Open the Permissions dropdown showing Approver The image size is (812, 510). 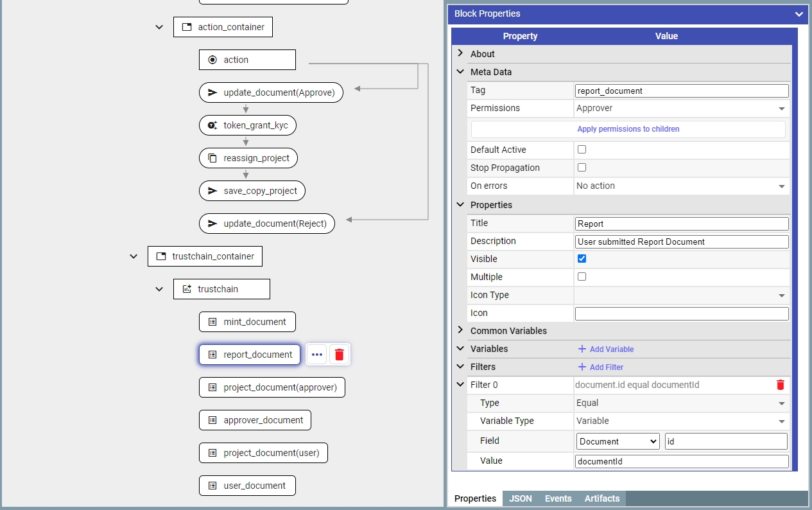pos(681,109)
